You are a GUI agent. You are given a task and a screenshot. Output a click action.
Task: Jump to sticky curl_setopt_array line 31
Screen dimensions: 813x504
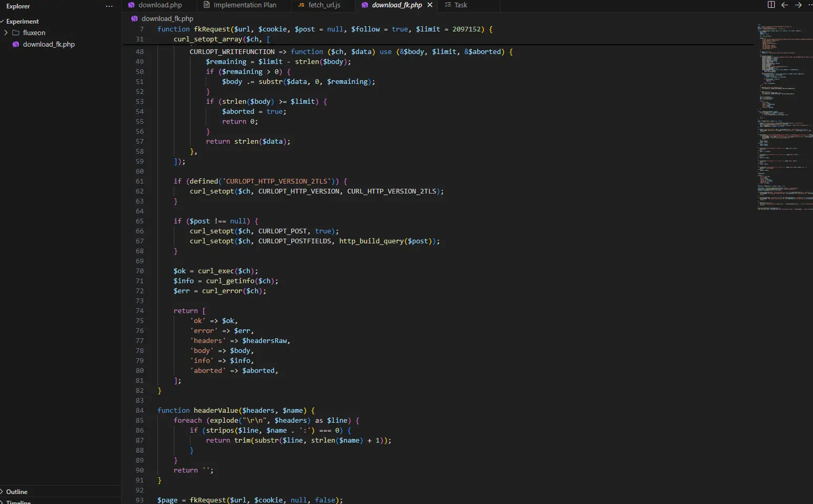pos(222,39)
